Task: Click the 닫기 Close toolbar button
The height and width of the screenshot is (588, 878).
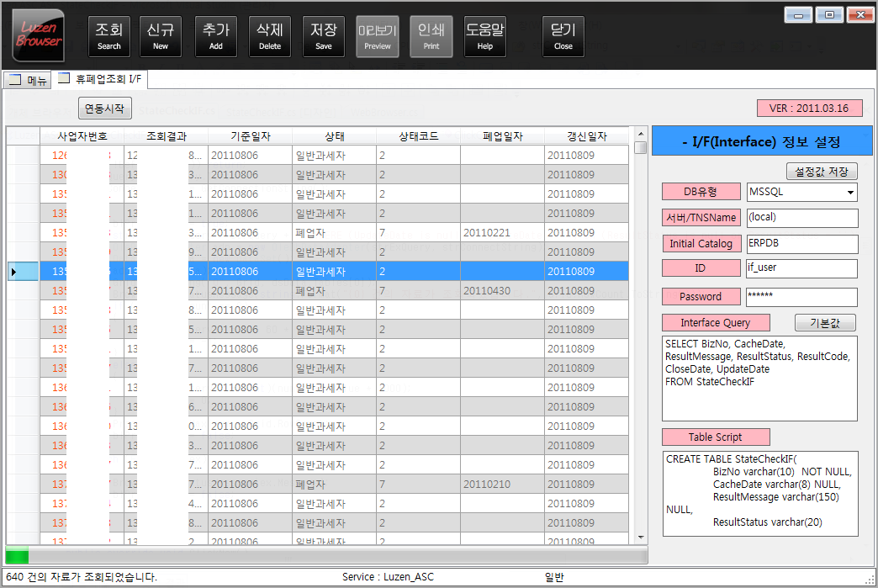Action: pyautogui.click(x=563, y=36)
